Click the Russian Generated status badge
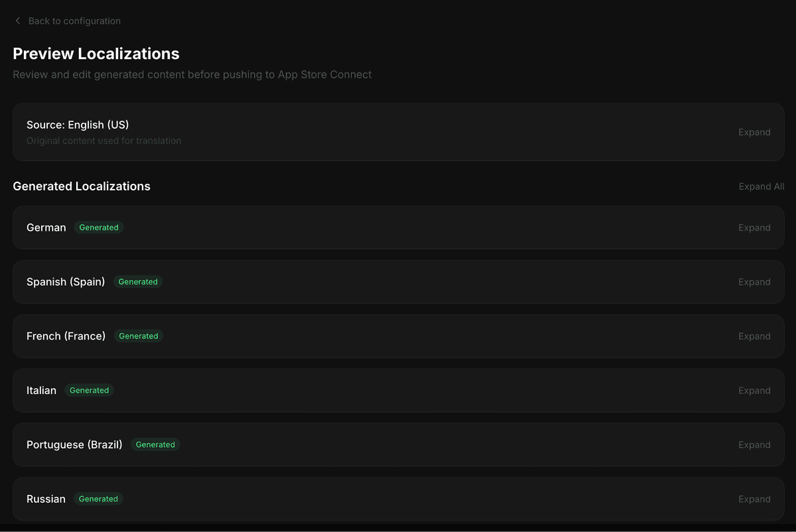 click(98, 499)
